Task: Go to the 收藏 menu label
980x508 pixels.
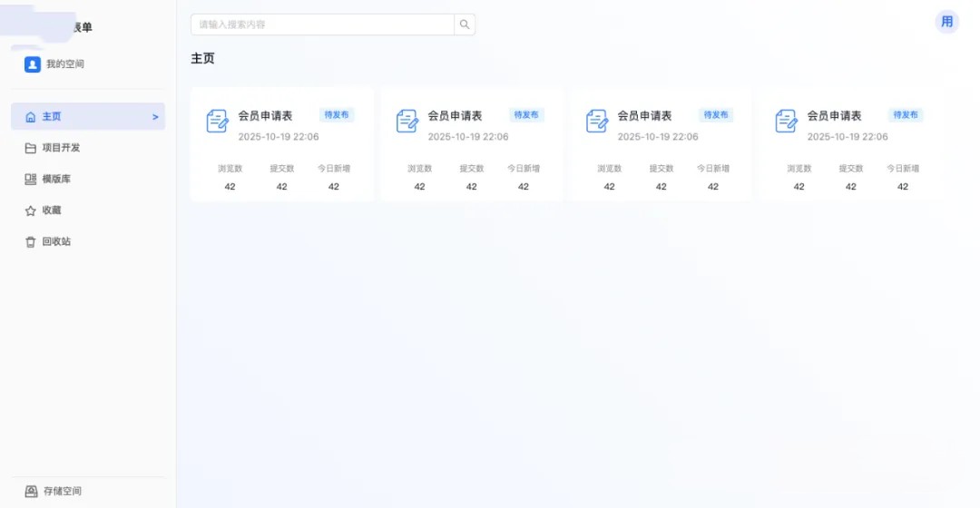Action: 52,210
